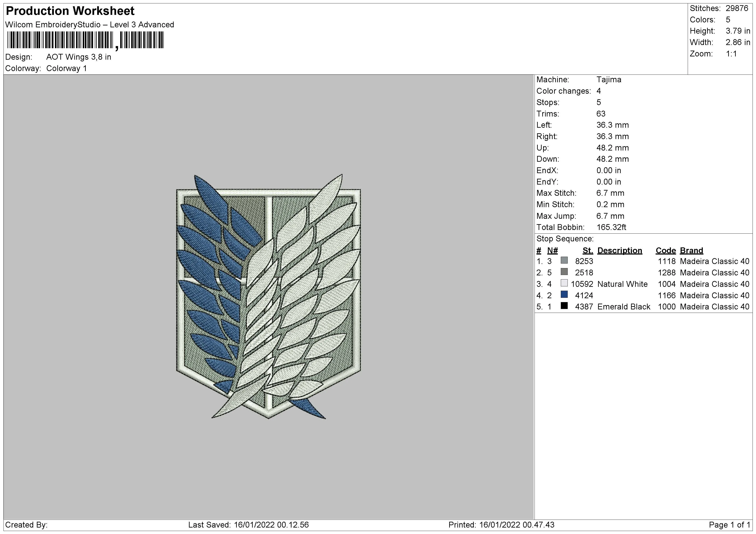Click thread code 1166 in the table
The height and width of the screenshot is (534, 756).
666,295
